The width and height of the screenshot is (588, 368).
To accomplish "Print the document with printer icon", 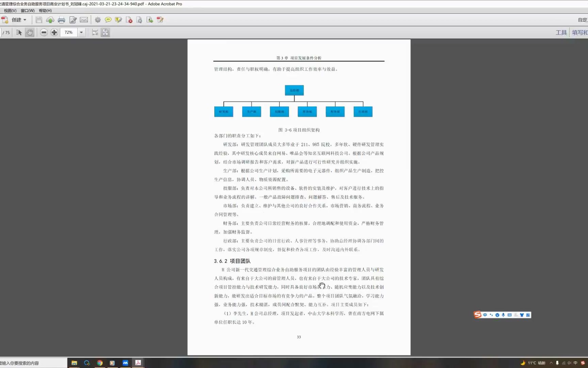I will coord(61,20).
